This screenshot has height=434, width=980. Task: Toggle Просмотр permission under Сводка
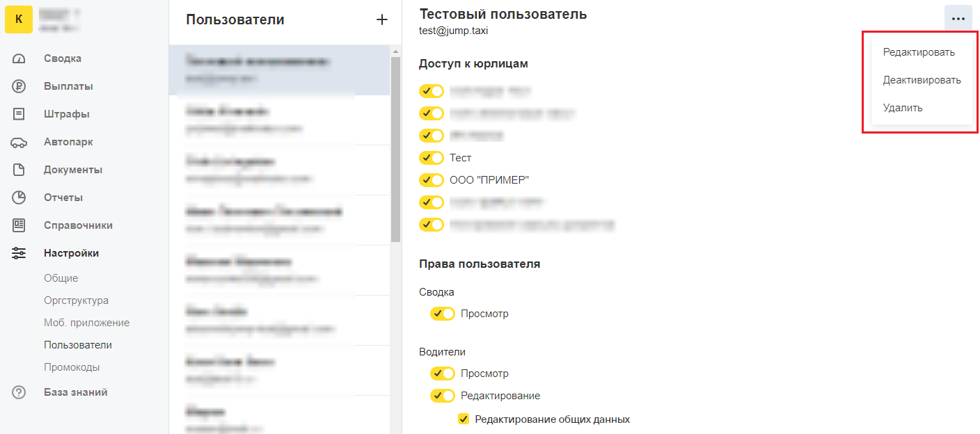click(443, 314)
